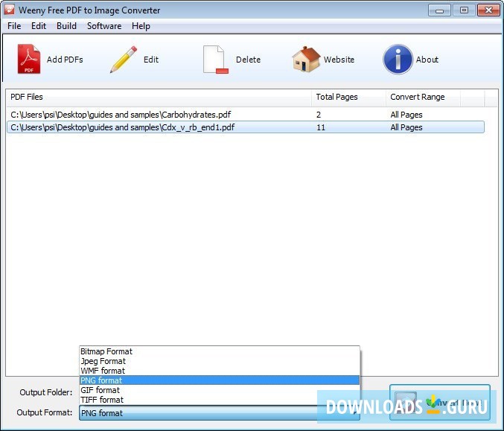Screen dimensions: 504x431
Task: Choose Bitmap Format from the list
Action: point(220,351)
